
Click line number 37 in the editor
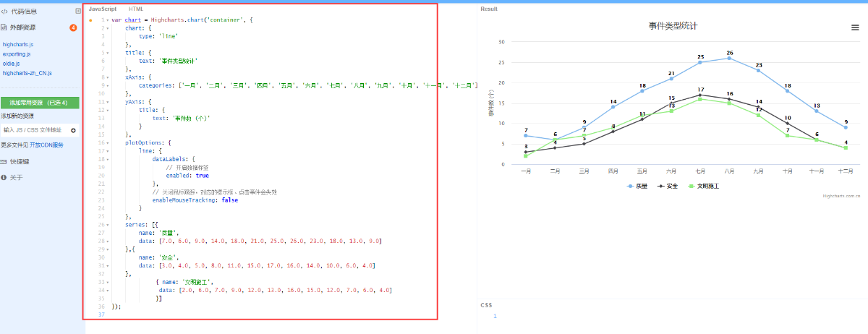pos(100,315)
